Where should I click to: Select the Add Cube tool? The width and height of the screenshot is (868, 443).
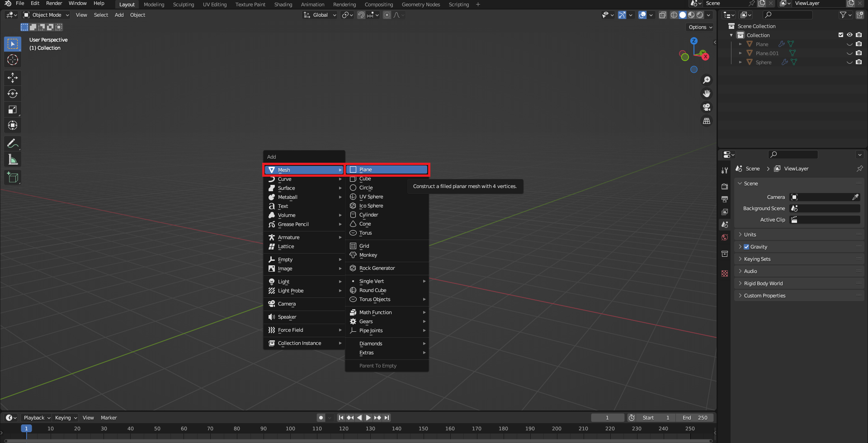click(x=13, y=178)
